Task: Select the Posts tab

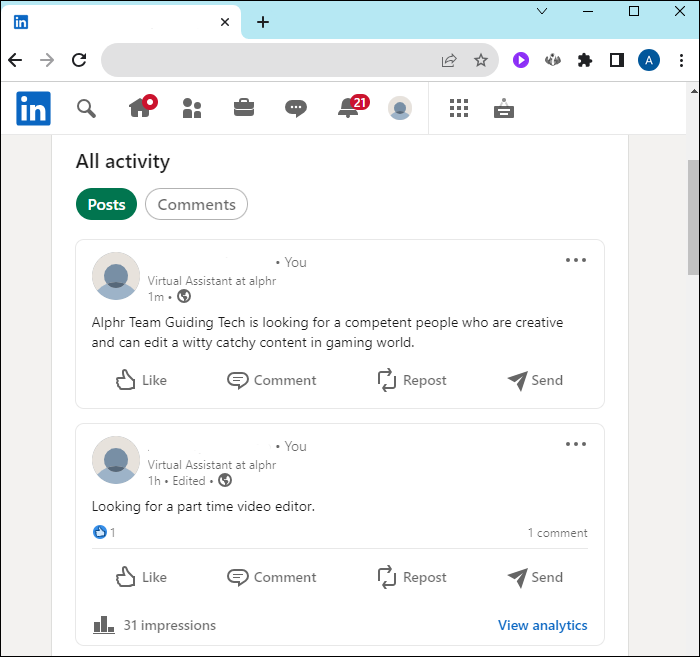Action: (106, 204)
